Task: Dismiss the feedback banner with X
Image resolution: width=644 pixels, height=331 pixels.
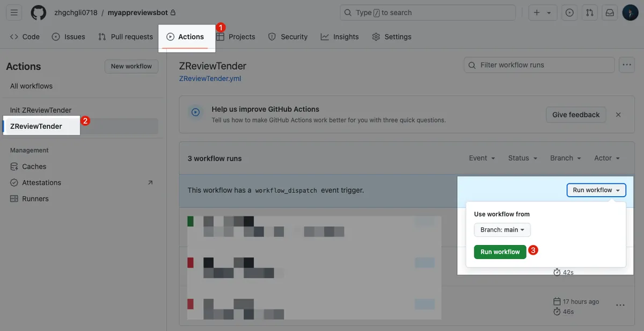Action: coord(618,114)
